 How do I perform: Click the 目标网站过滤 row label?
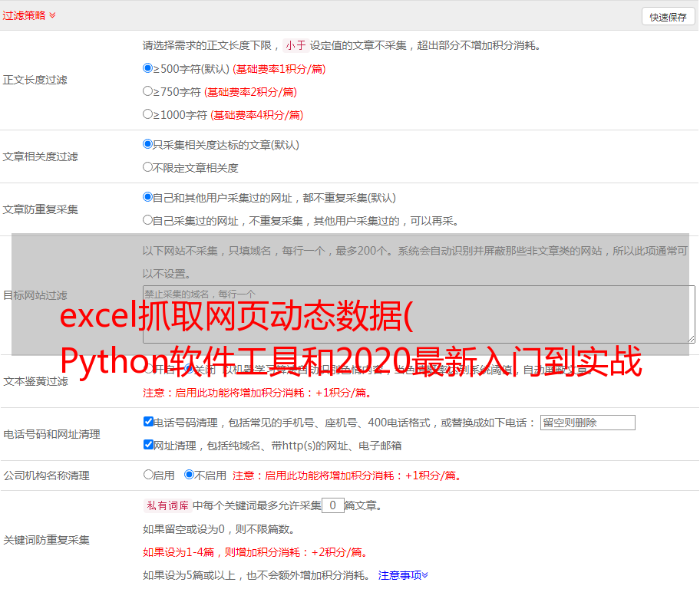[x=35, y=295]
